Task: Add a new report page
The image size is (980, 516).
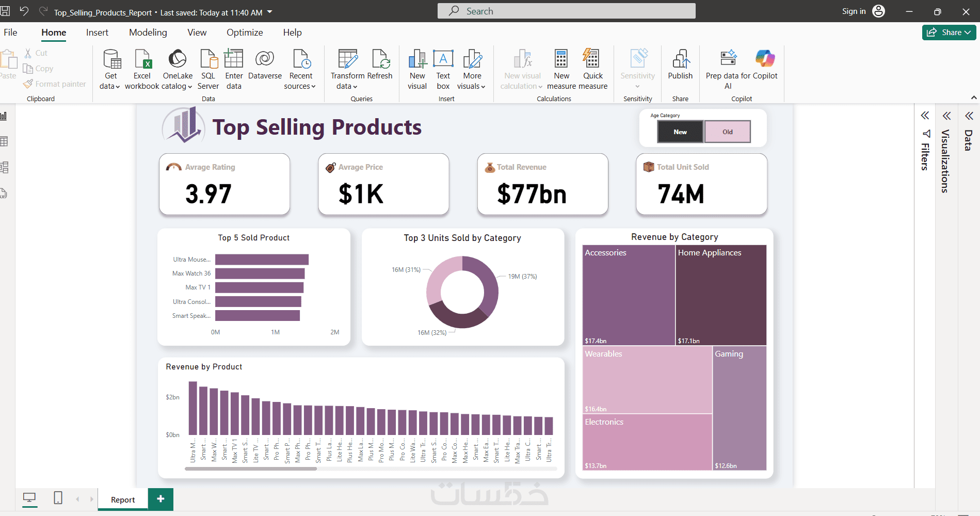Action: pos(160,499)
